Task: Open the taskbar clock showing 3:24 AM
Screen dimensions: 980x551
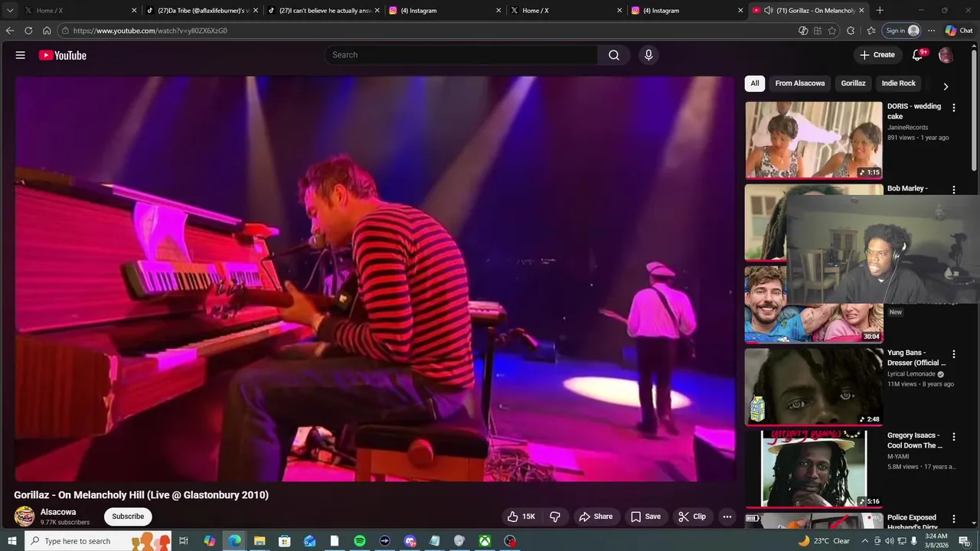Action: 936,541
